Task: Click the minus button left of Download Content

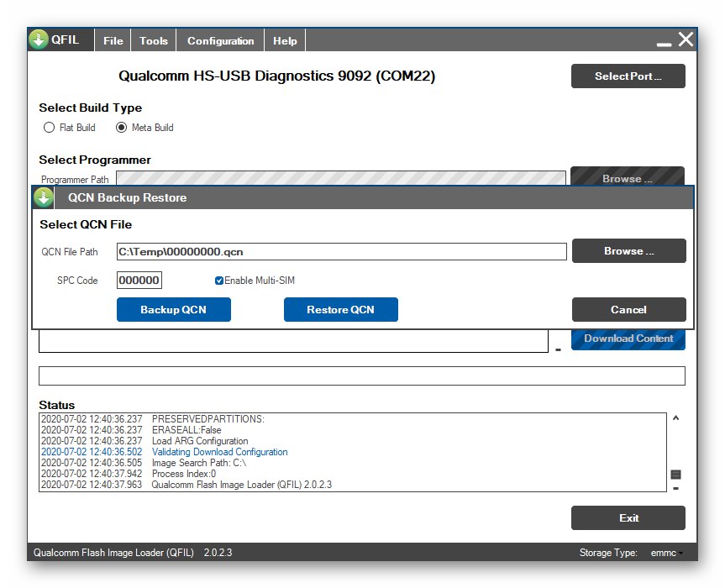Action: point(558,350)
